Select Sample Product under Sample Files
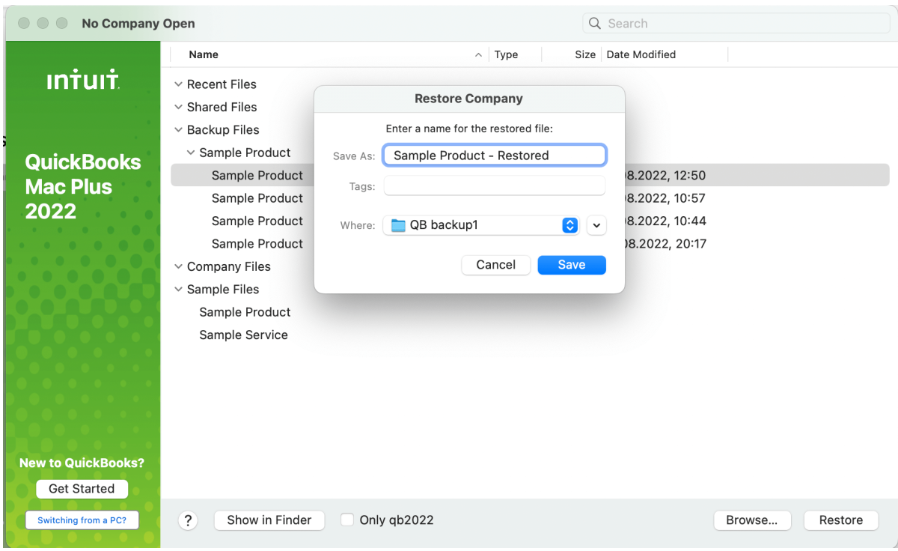Viewport: 898px width, 551px height. tap(245, 312)
